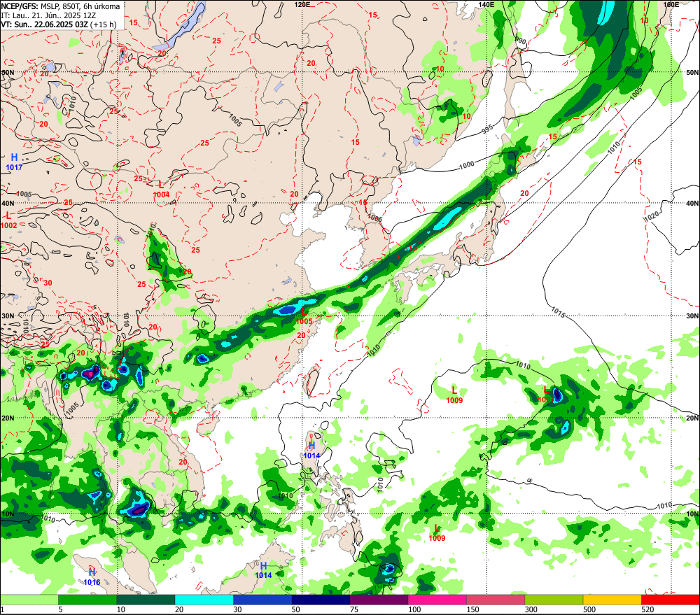This screenshot has height=615, width=700.
Task: Click the 1020 isobar label
Action: [651, 217]
